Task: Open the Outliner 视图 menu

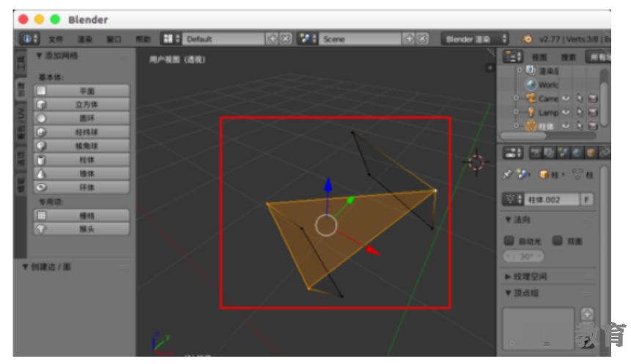Action: point(539,57)
